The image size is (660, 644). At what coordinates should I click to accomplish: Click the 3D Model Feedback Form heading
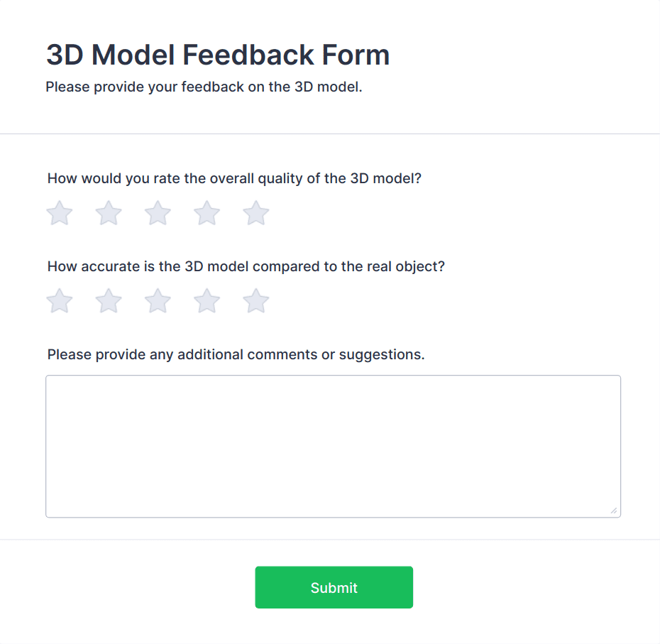tap(217, 55)
